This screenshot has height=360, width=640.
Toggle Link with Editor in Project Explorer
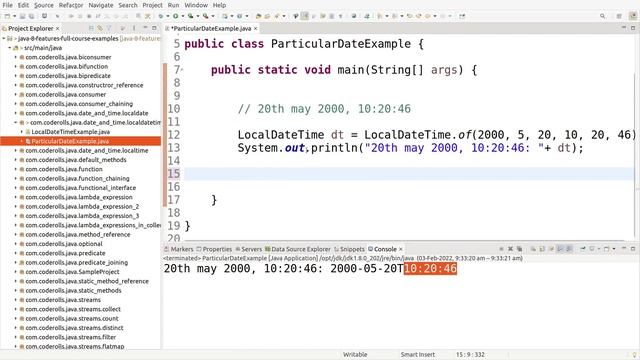point(100,28)
